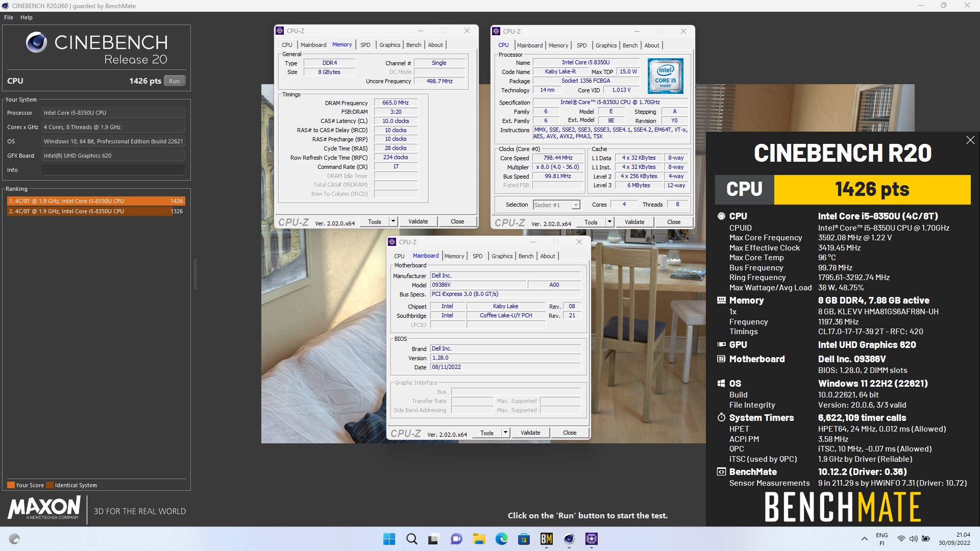The width and height of the screenshot is (980, 551).
Task: Click Tools button in Mainboard CPU-Z window
Action: [487, 433]
